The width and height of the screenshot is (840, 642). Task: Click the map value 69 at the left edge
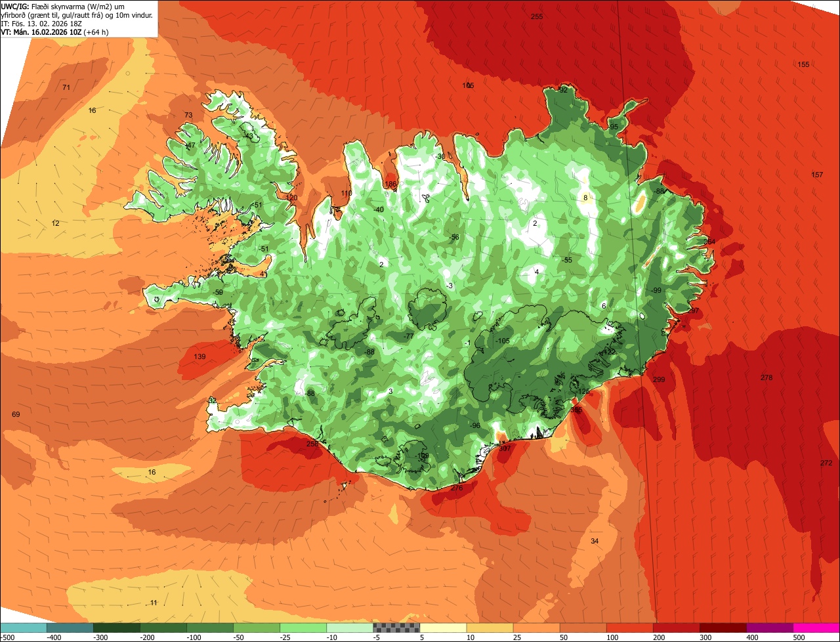click(16, 415)
